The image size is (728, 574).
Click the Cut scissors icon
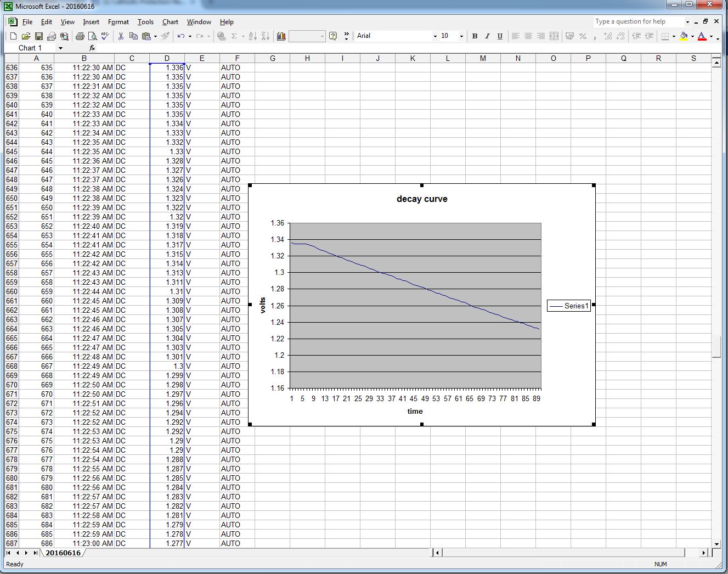pyautogui.click(x=121, y=36)
